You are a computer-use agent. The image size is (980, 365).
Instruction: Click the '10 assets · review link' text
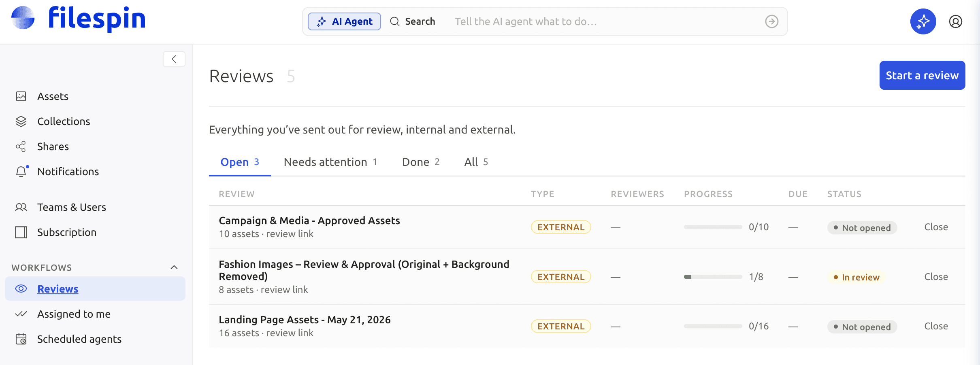tap(266, 234)
